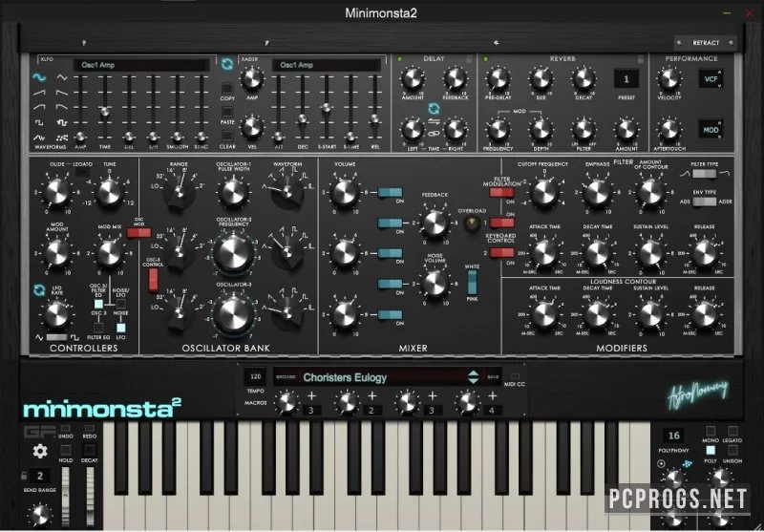Click the blue arrow-dots icon under Polyphony
This screenshot has height=532, width=764.
pyautogui.click(x=687, y=464)
